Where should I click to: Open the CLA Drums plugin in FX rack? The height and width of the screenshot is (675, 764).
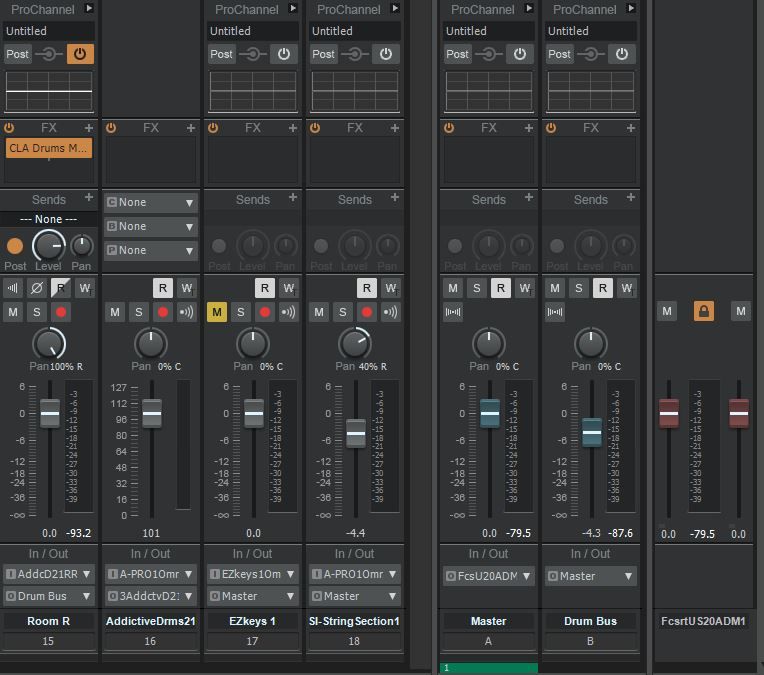48,148
